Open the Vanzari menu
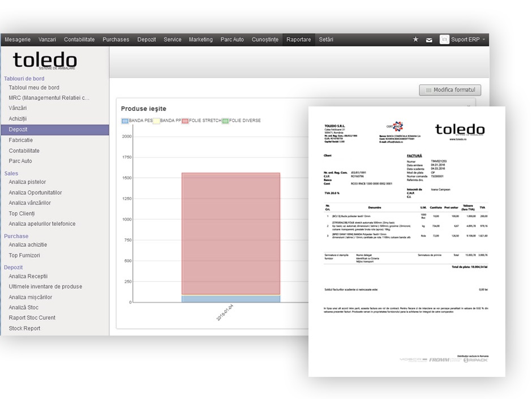Image resolution: width=532 pixels, height=399 pixels. click(47, 40)
